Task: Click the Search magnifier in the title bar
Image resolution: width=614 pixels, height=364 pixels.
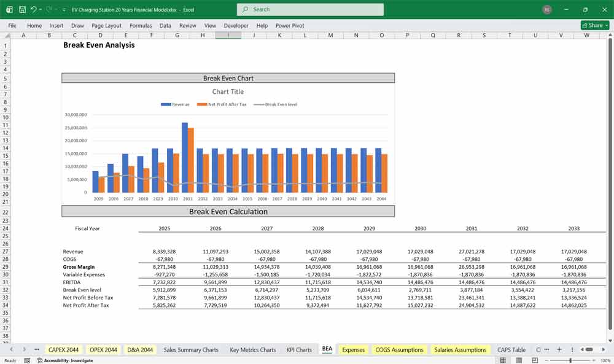Action: click(x=244, y=9)
